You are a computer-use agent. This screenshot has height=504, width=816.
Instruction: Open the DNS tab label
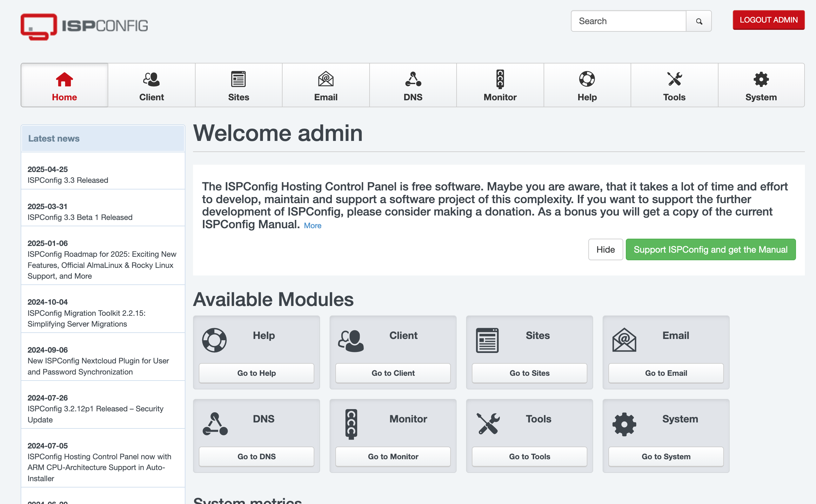[x=413, y=97]
